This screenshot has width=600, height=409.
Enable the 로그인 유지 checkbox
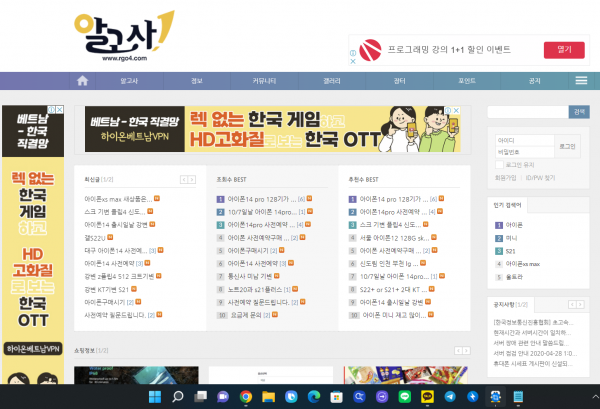point(500,163)
